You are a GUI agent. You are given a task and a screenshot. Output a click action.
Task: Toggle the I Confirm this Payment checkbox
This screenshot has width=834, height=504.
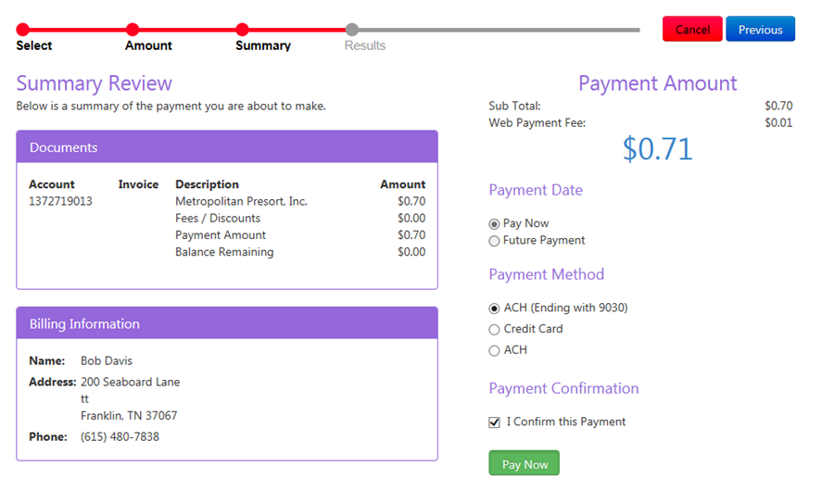coord(494,422)
